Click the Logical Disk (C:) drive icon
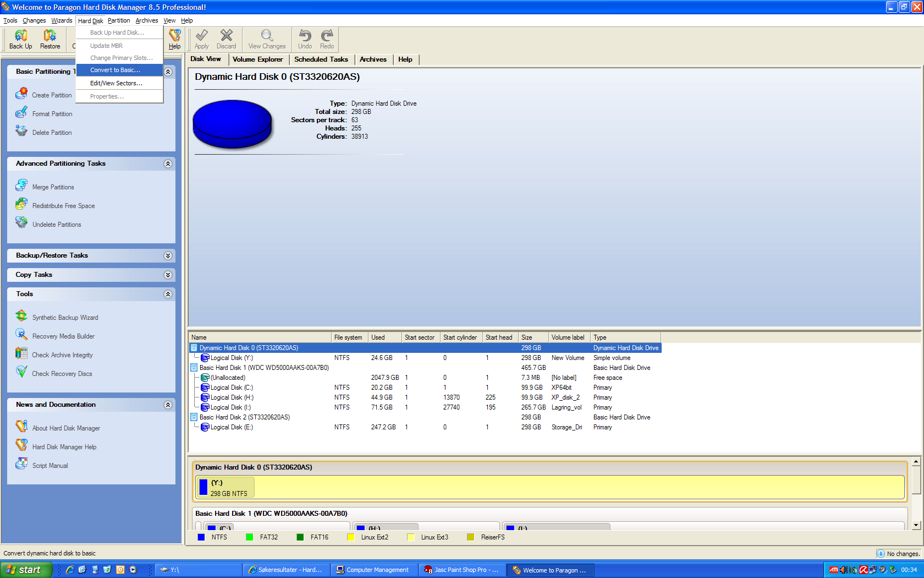The image size is (924, 578). (205, 388)
